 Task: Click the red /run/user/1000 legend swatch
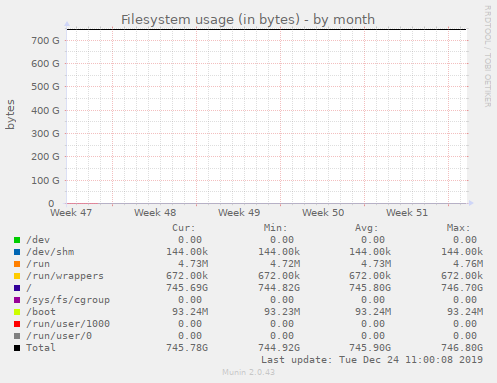coord(17,324)
